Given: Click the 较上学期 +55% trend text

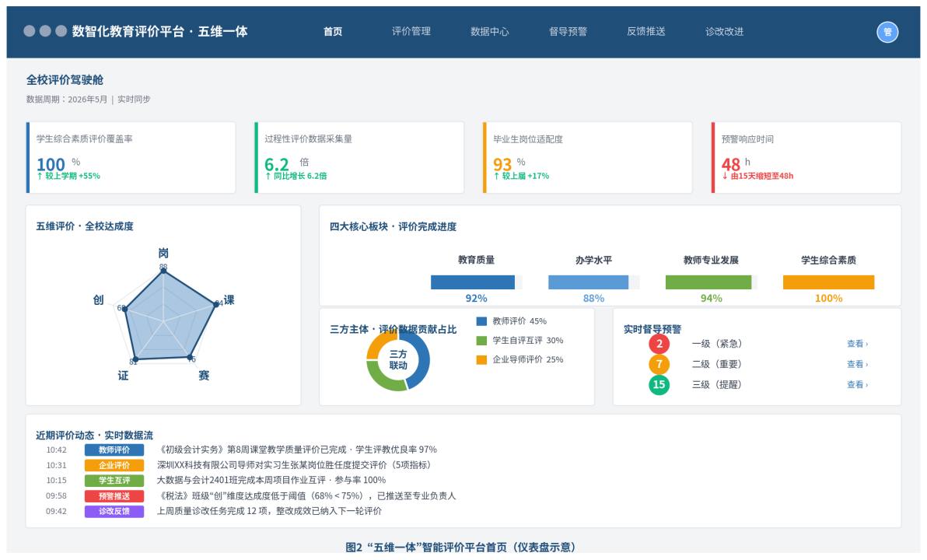Looking at the screenshot, I should tap(68, 177).
